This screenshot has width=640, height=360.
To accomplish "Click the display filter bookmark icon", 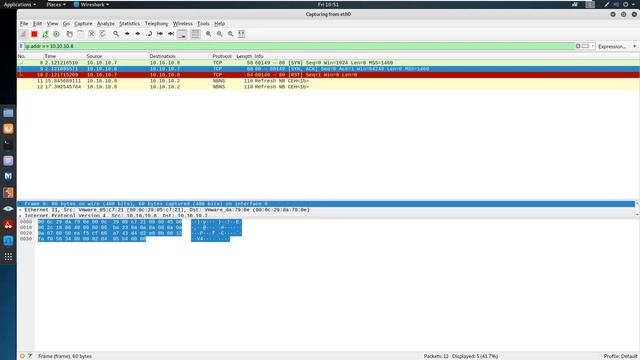I will click(x=21, y=46).
